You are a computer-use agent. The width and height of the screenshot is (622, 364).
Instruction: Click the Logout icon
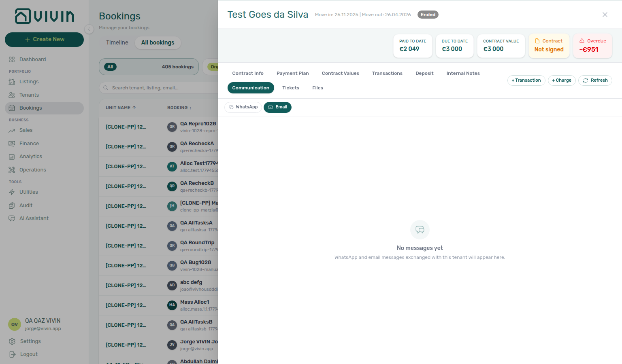[x=12, y=354]
